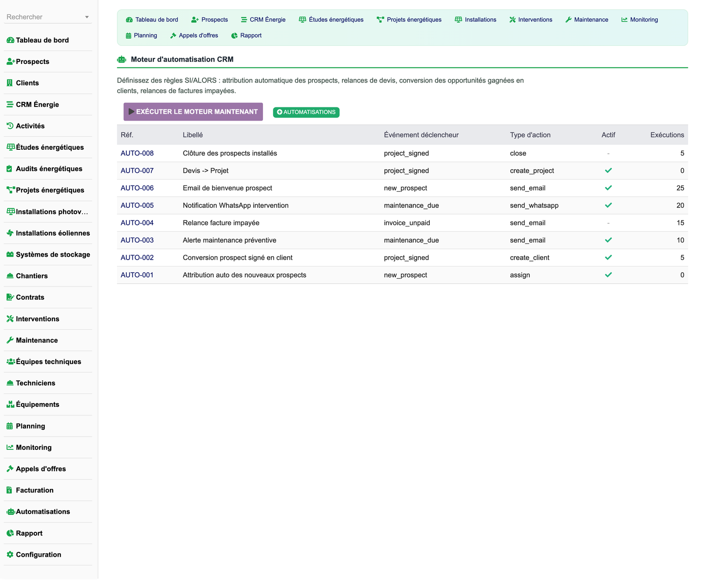Open the Appels d'offres top tab
This screenshot has height=588, width=705.
pyautogui.click(x=194, y=36)
